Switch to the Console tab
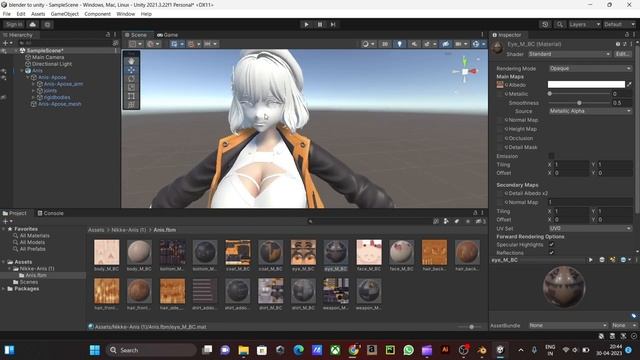The image size is (640, 360). click(50, 213)
